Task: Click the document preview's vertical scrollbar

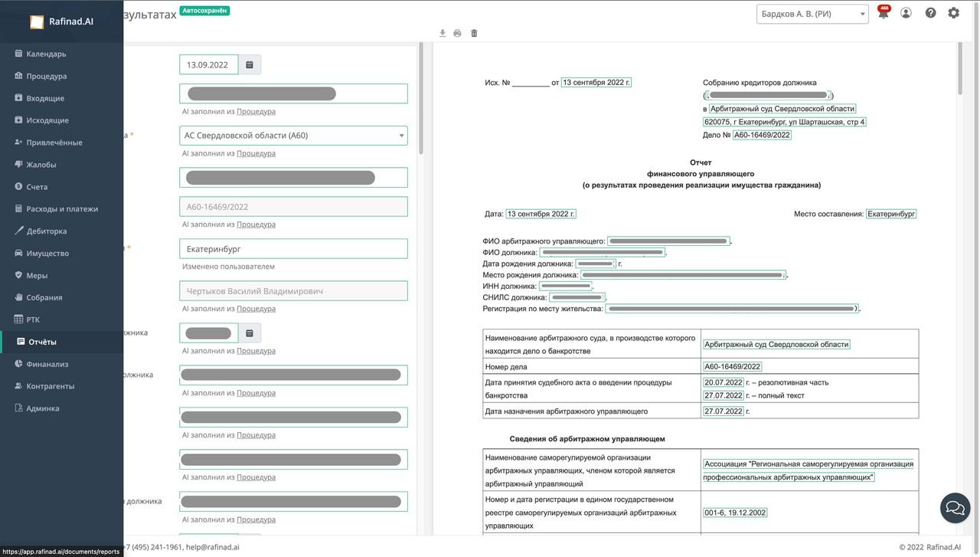Action: [x=959, y=69]
